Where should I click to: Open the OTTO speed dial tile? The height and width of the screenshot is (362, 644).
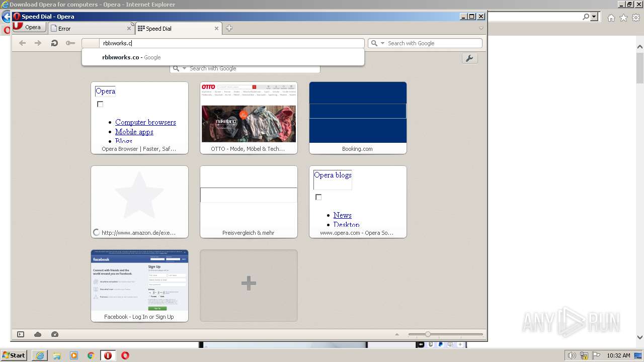click(x=249, y=118)
